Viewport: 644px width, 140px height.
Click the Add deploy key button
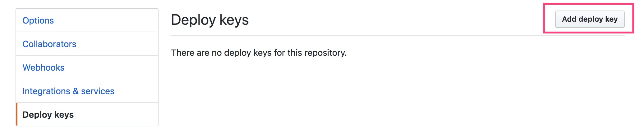tap(589, 19)
